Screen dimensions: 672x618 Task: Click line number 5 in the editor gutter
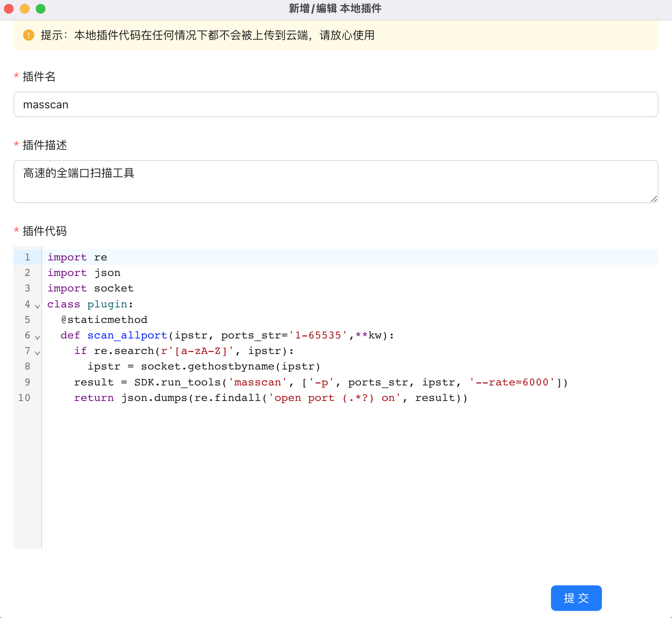pos(27,320)
